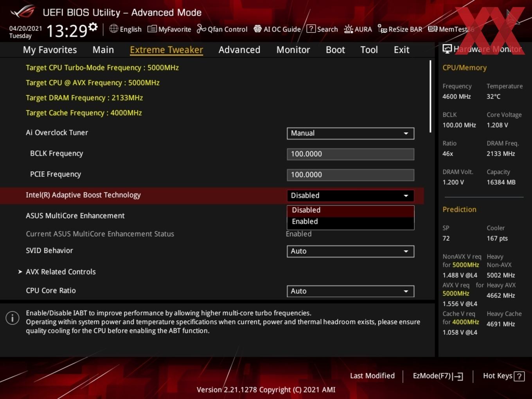Click the BCLK Frequency input field
The image size is (532, 399).
[350, 154]
